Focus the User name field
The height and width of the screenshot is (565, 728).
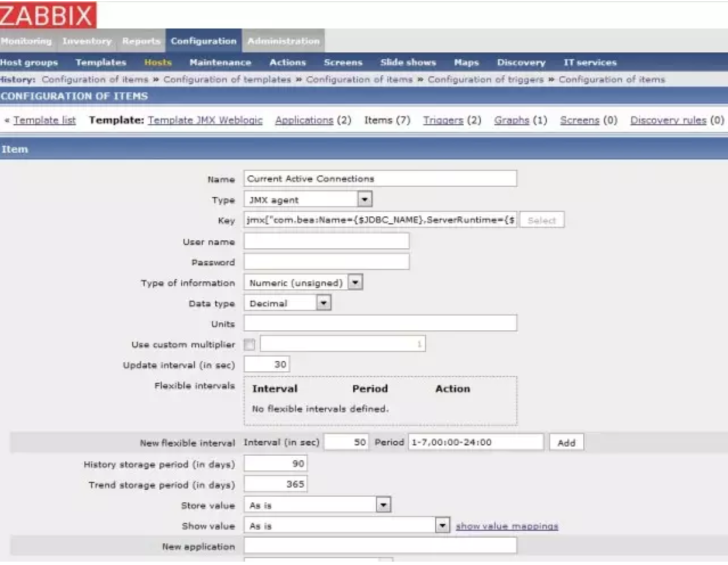326,241
